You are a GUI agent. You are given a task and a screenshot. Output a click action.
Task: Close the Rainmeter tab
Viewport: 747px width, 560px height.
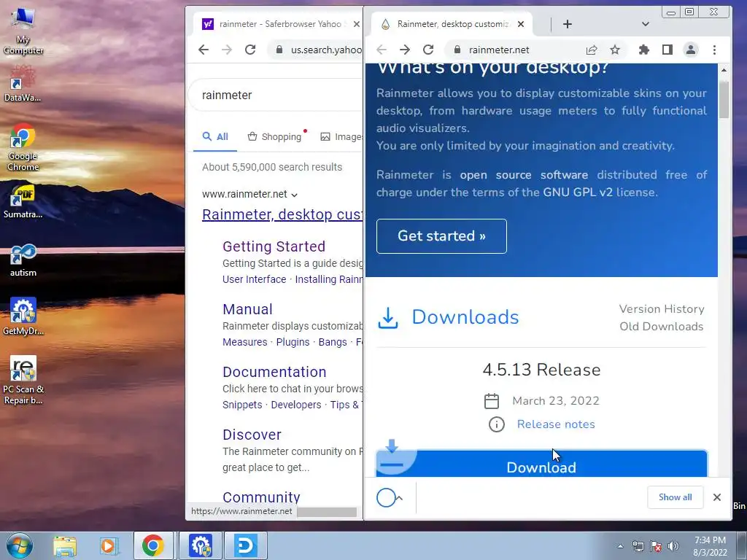coord(521,24)
